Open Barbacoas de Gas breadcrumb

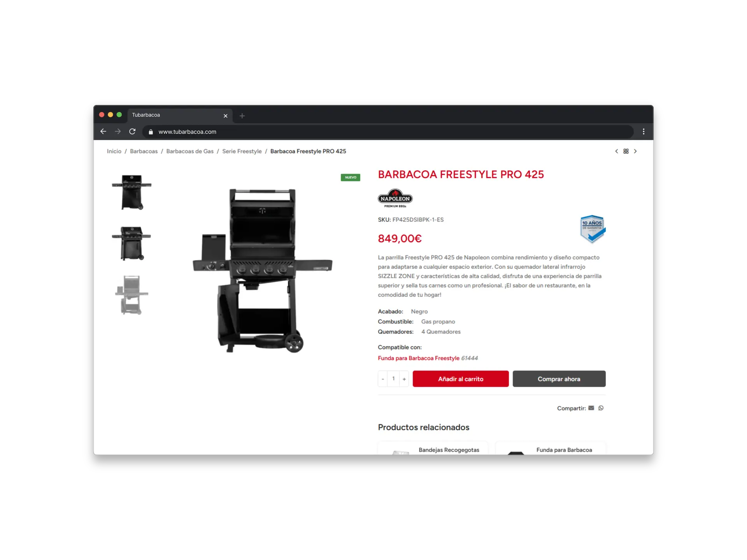pyautogui.click(x=190, y=151)
